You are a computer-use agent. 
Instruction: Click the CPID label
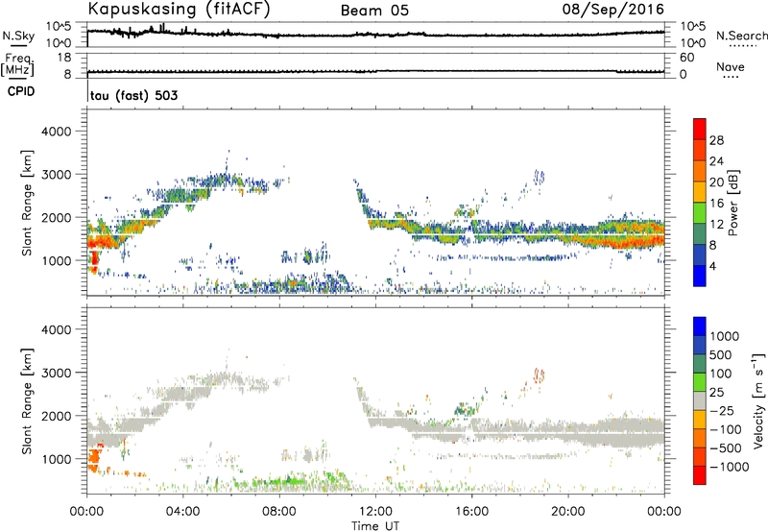(20, 91)
